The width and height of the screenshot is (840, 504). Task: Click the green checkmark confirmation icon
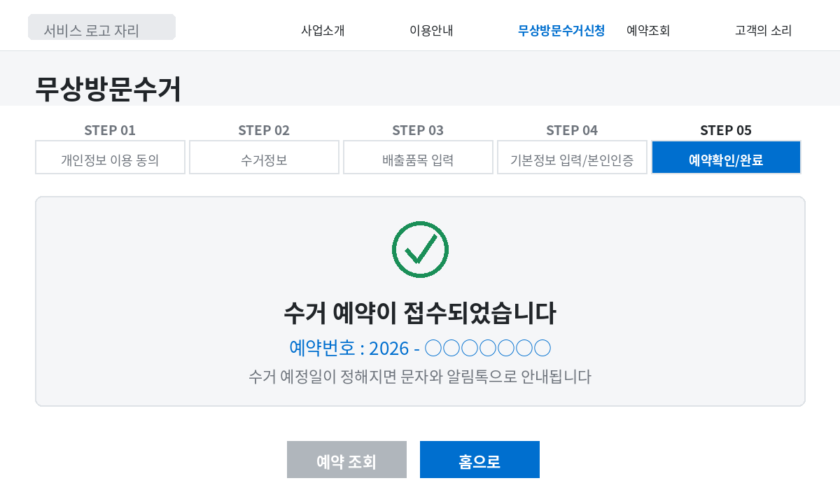tap(420, 249)
